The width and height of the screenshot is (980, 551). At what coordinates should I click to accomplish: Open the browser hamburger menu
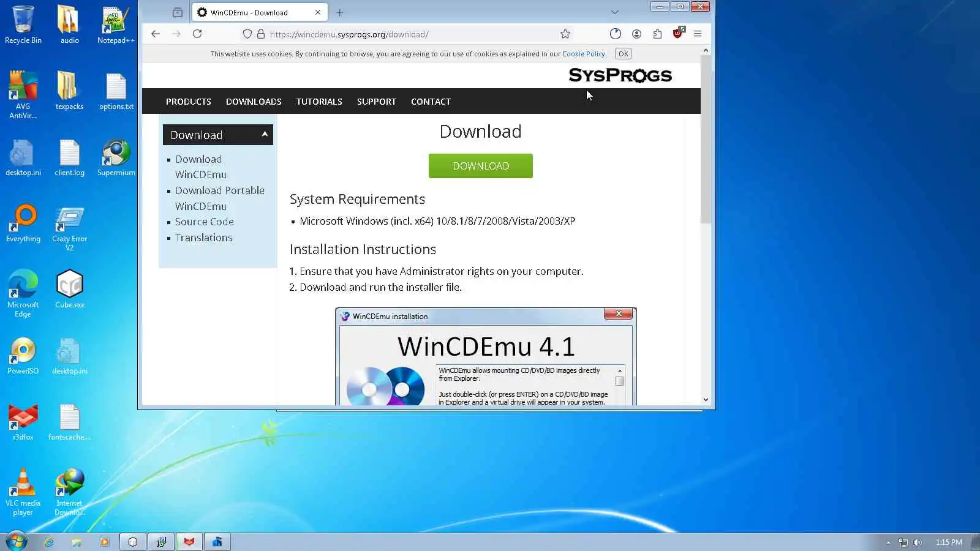[698, 34]
